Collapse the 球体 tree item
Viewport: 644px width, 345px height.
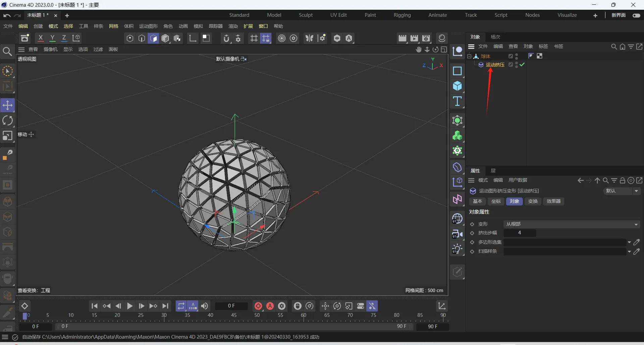coord(469,56)
